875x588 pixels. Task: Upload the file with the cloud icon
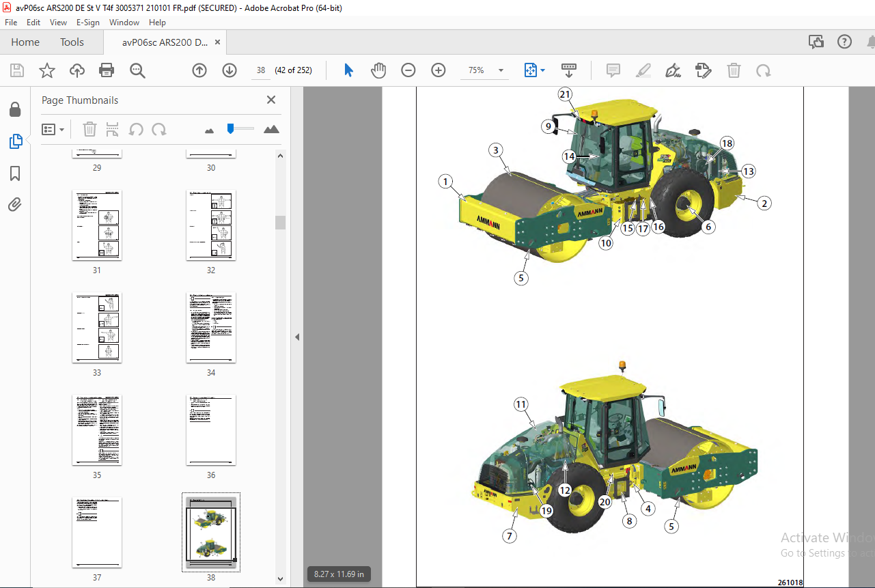(77, 70)
